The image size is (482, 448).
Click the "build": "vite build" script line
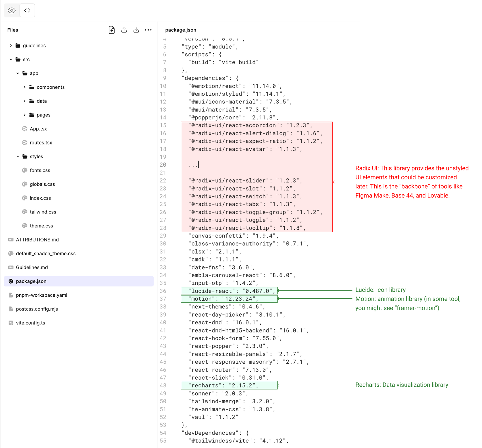click(223, 62)
